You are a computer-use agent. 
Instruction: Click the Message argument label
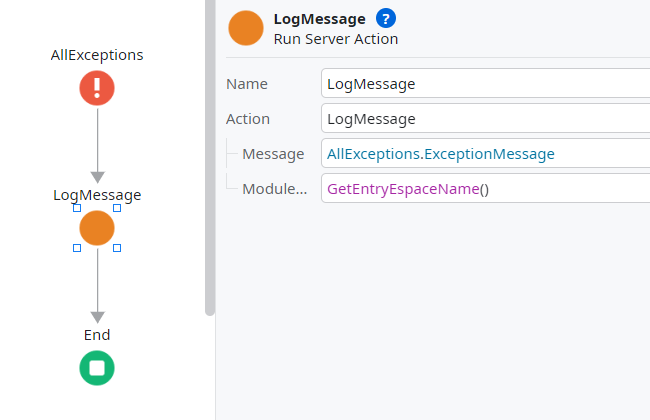[x=273, y=154]
